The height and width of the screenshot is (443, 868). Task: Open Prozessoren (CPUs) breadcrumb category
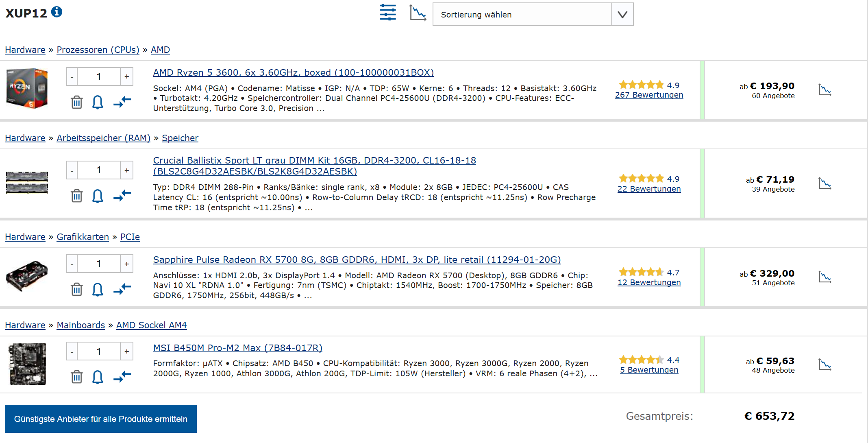[x=98, y=50]
